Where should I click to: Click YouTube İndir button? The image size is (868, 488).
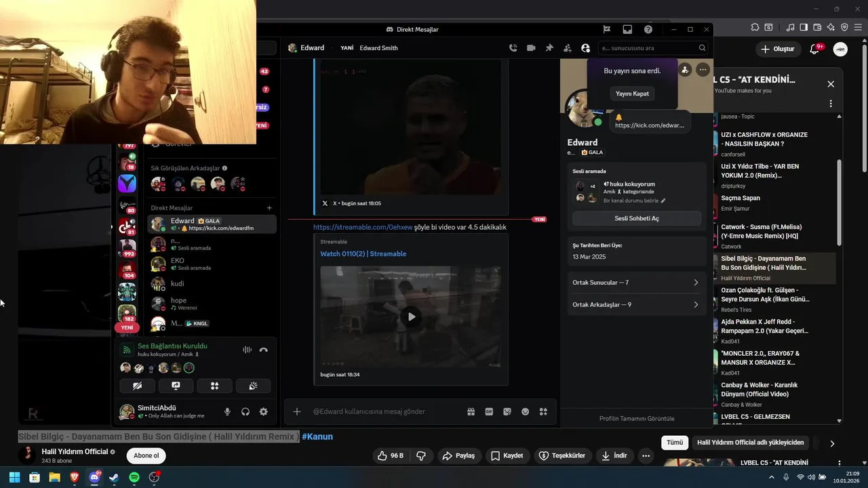pos(614,455)
